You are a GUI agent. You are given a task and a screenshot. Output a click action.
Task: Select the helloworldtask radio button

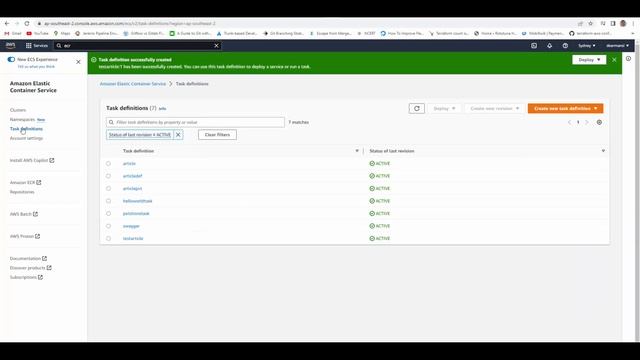pos(108,201)
